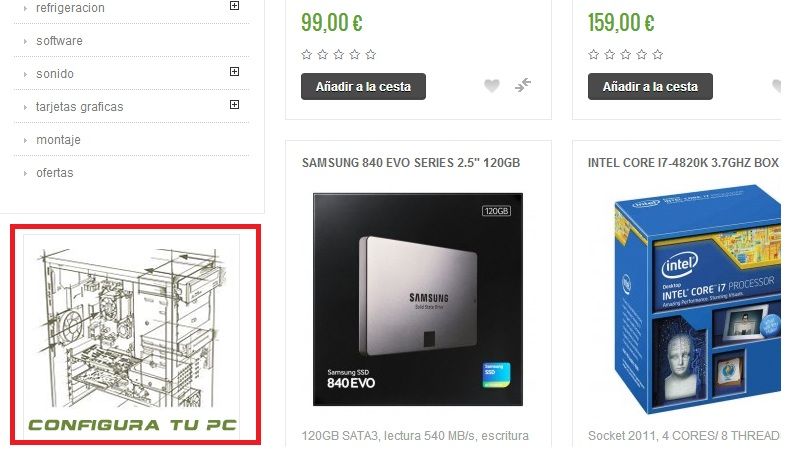Expand the tarjetas graficas subcategories
Image resolution: width=796 pixels, height=456 pixels.
click(x=235, y=105)
